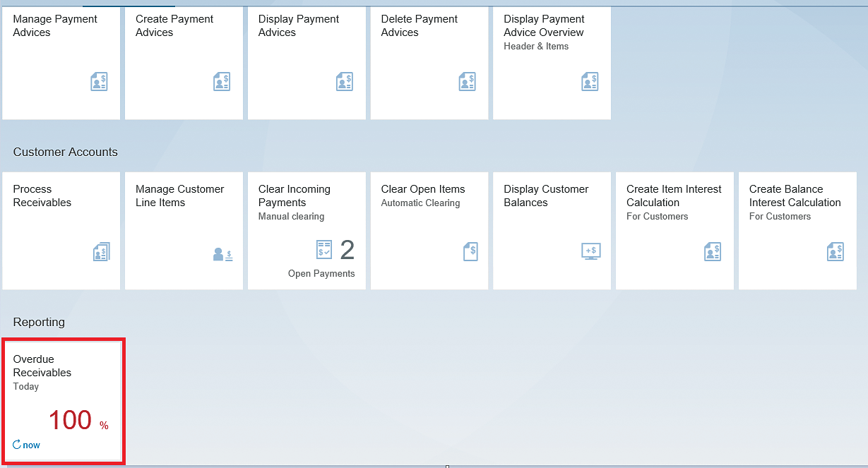Viewport: 868px width, 468px height.
Task: Click the Display Customer Balances monitor icon
Action: point(590,251)
